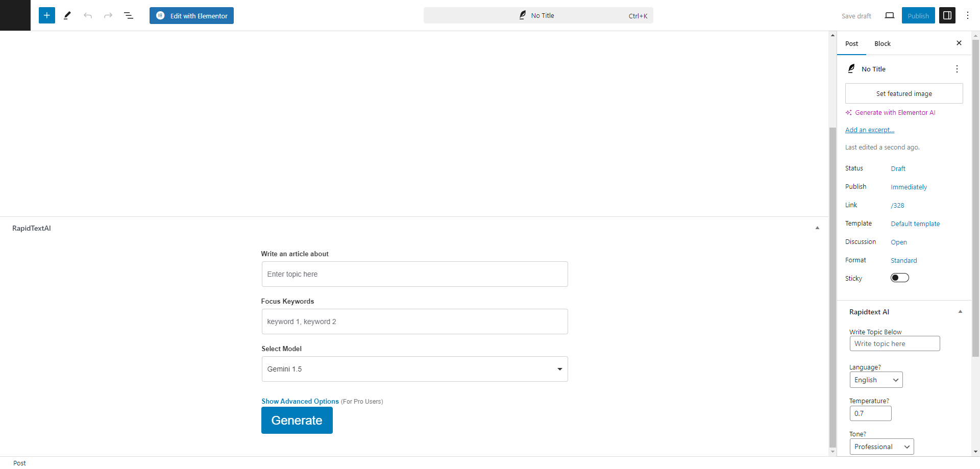Open the No Title command palette bar
Viewport: 980px width, 469px height.
pos(538,15)
